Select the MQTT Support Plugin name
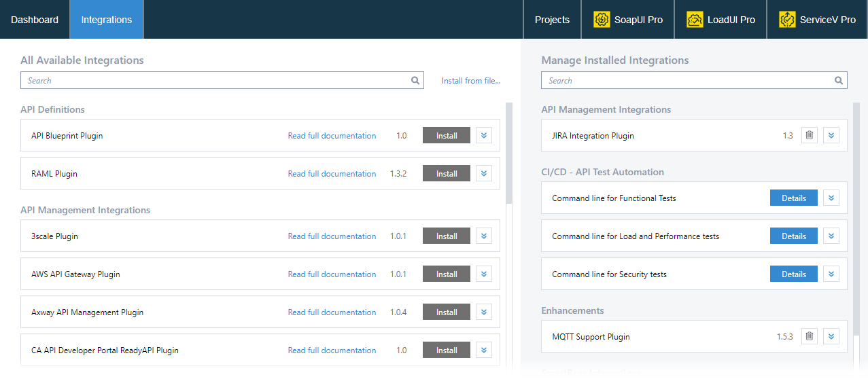868x379 pixels. pos(591,336)
